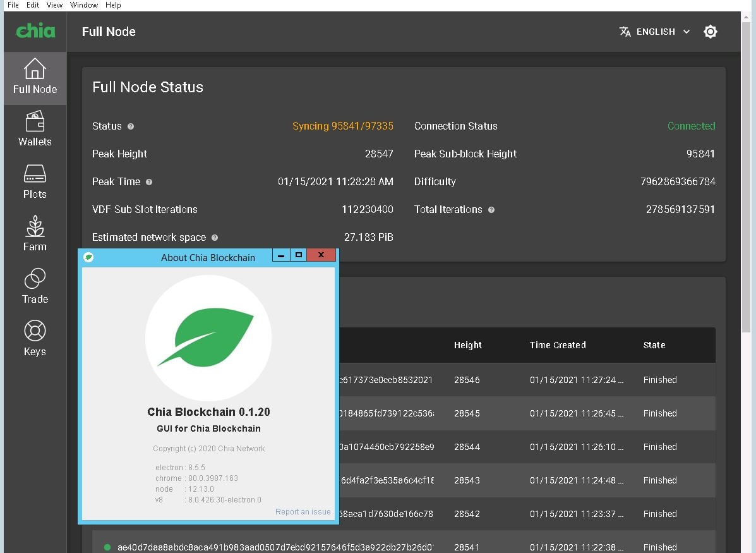Click Peak Sub-block Height value 95841
756x553 pixels.
[x=700, y=154]
